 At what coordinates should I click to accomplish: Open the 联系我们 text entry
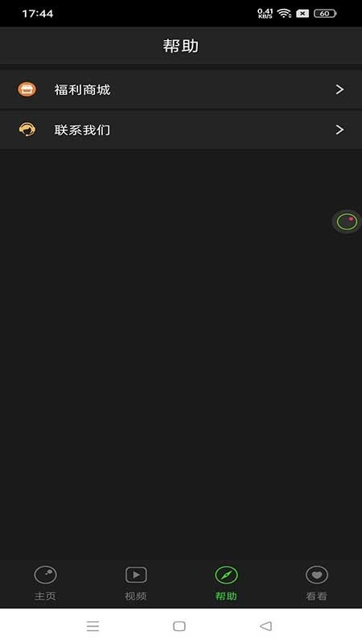tap(82, 130)
